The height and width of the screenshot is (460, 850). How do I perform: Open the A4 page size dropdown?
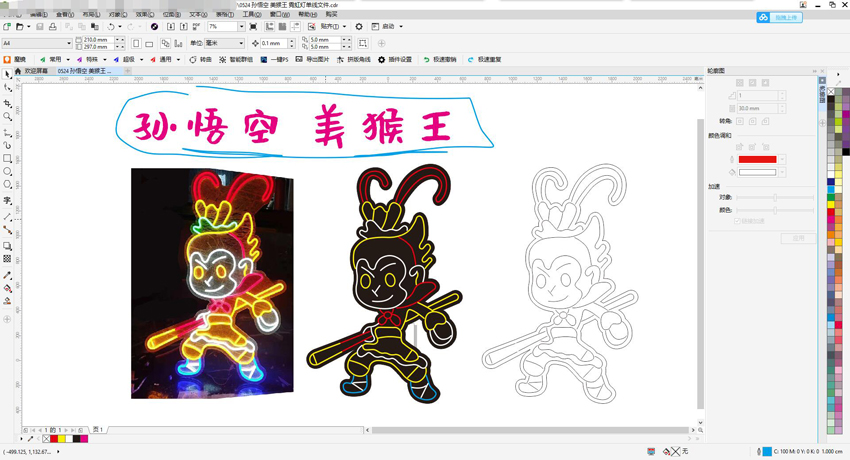pos(69,43)
